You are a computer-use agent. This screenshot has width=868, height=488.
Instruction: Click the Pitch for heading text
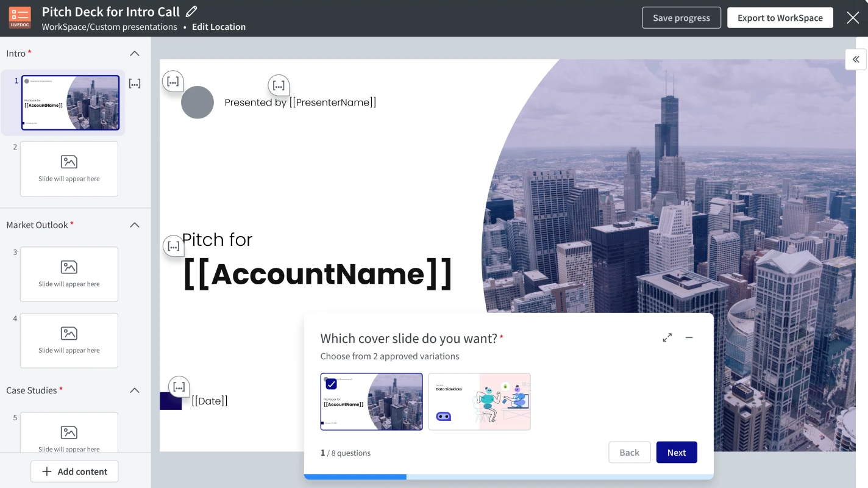[x=218, y=240]
